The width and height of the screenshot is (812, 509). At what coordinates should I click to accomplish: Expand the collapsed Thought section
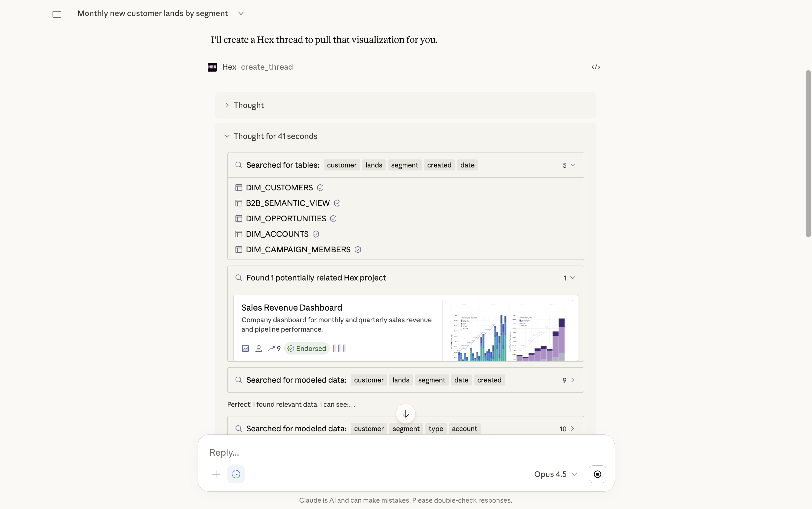coord(248,105)
